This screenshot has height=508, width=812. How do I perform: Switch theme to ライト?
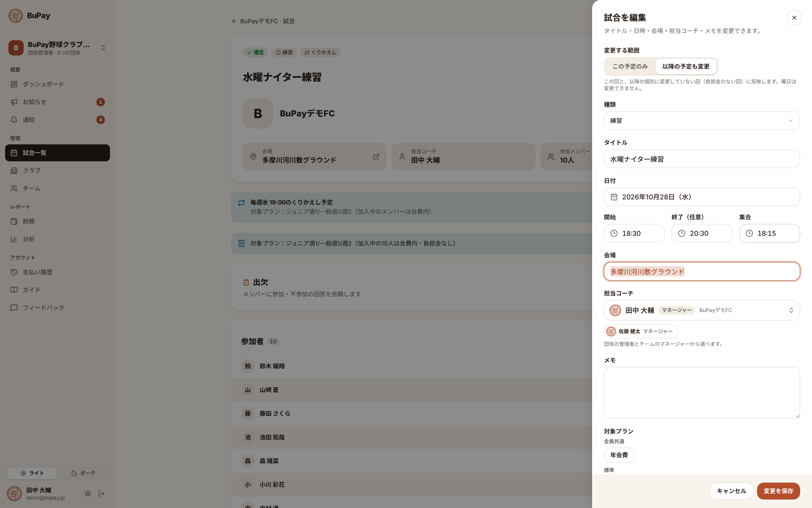click(32, 473)
